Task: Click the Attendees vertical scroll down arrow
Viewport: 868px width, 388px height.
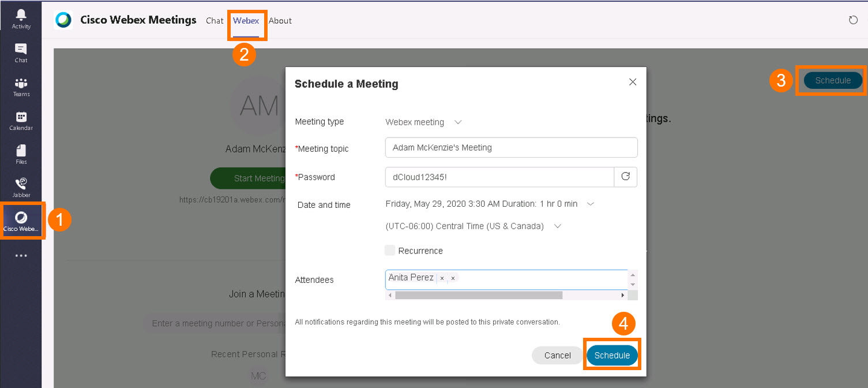Action: click(x=633, y=284)
